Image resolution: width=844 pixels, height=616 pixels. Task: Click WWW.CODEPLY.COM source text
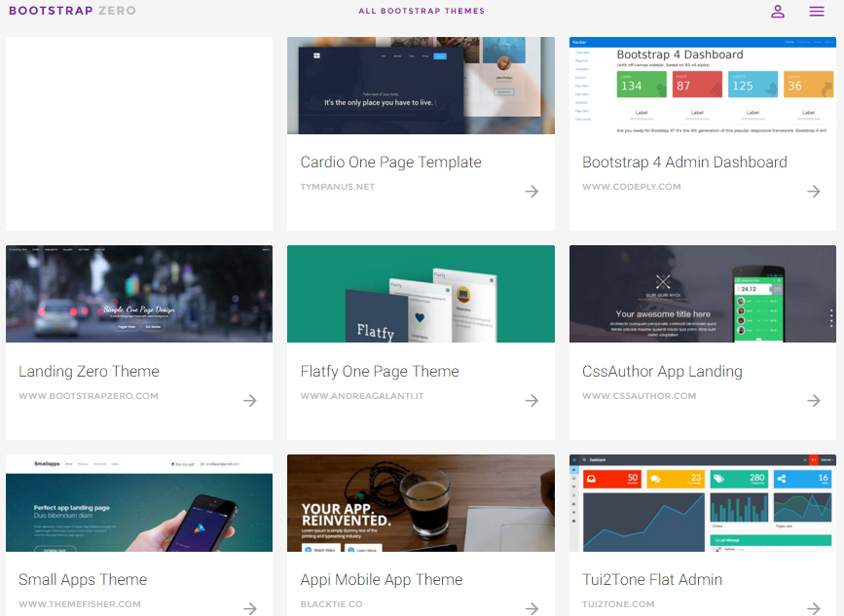tap(632, 187)
